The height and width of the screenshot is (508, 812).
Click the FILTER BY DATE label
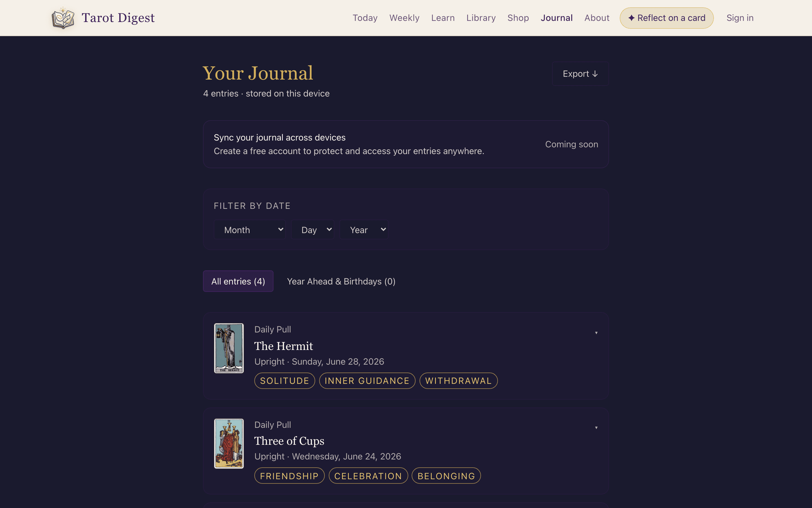click(x=252, y=206)
